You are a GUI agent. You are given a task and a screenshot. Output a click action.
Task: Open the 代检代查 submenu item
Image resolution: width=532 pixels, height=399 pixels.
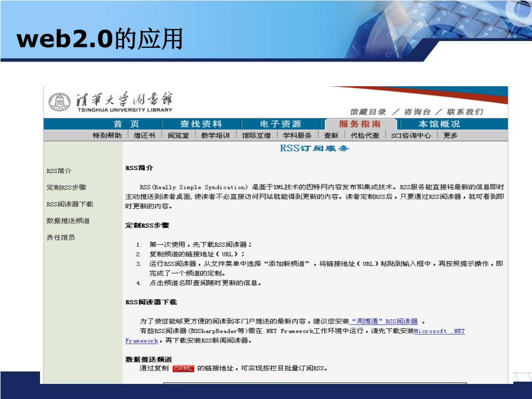pos(365,136)
